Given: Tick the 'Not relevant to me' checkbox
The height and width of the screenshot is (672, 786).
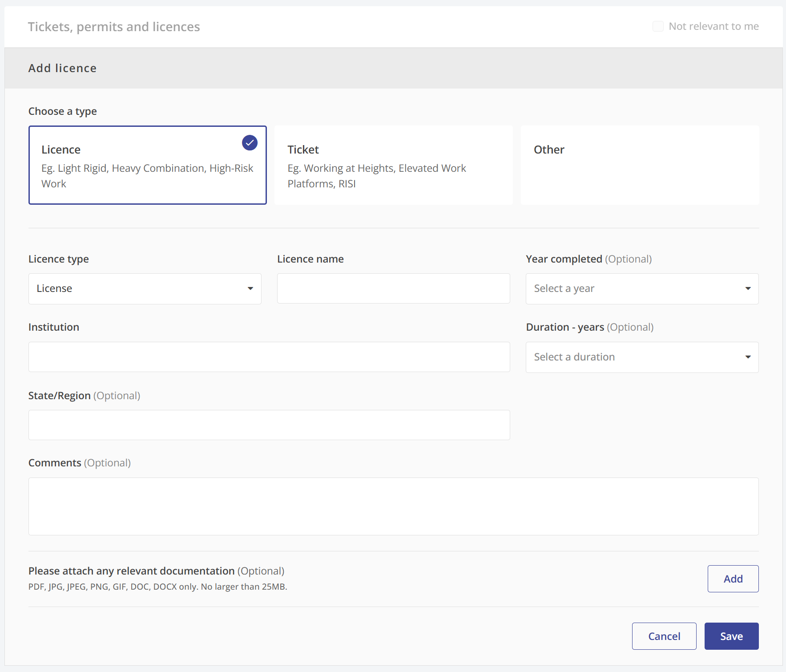Looking at the screenshot, I should pos(658,26).
